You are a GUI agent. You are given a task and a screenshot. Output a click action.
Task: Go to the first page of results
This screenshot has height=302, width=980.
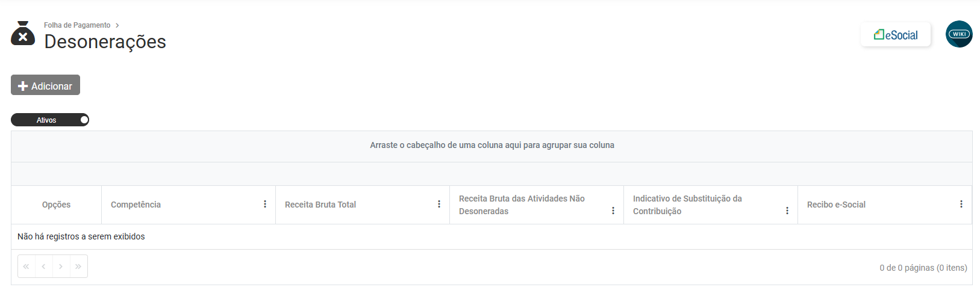click(27, 267)
